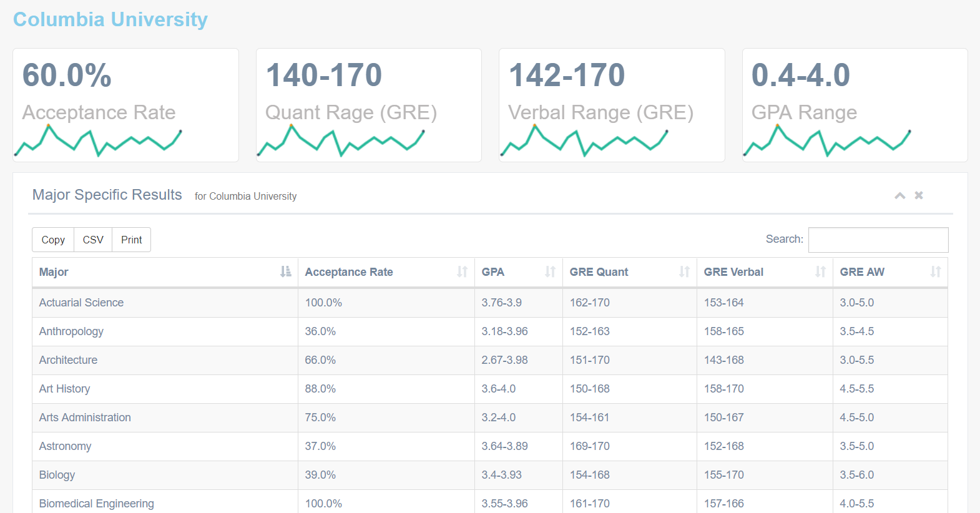The height and width of the screenshot is (513, 980).
Task: Export table as CSV
Action: pos(93,240)
